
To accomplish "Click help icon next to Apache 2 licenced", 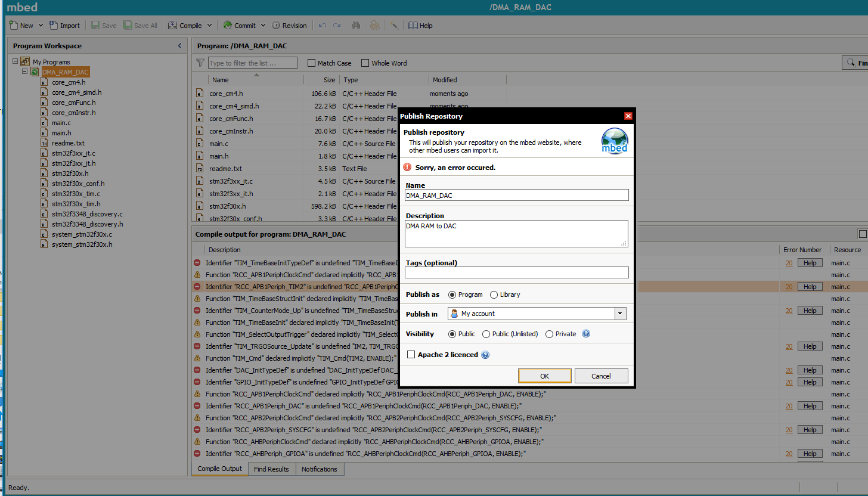I will [485, 355].
